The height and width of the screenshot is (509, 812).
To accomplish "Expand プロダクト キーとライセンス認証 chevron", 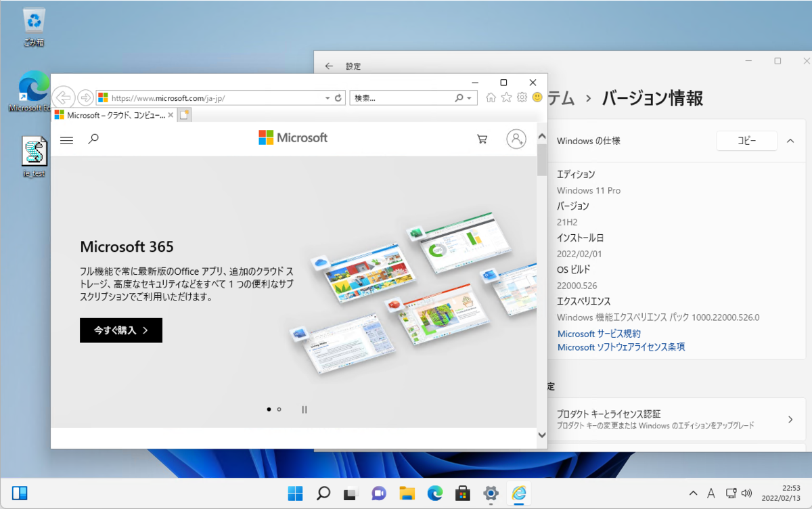I will click(x=790, y=419).
